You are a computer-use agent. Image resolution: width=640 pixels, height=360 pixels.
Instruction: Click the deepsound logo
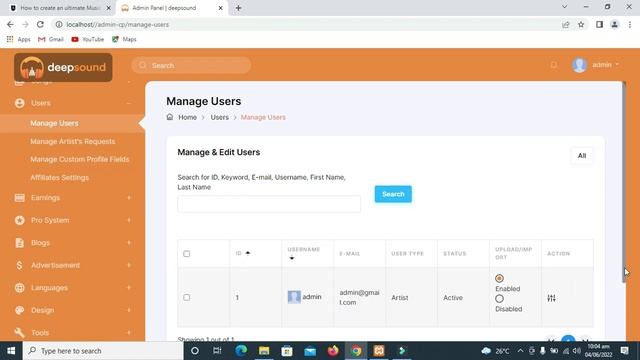pyautogui.click(x=63, y=67)
